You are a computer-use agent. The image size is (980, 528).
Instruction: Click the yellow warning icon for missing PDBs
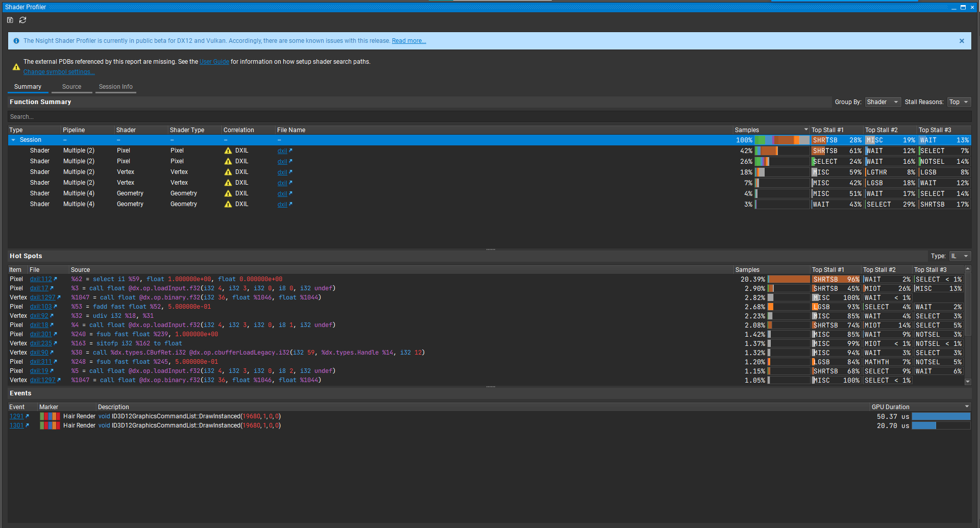coord(16,67)
